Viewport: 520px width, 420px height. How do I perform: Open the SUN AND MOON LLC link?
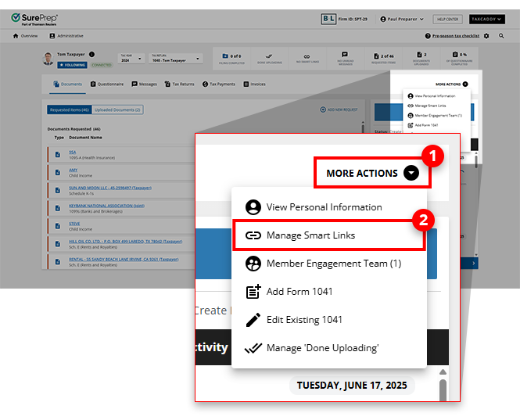(110, 188)
